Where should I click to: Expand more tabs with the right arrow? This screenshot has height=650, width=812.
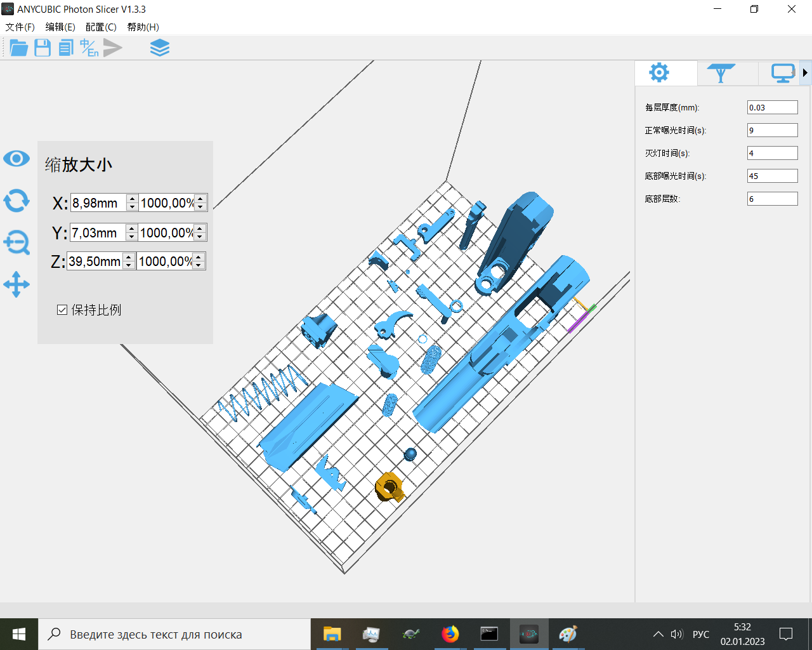pyautogui.click(x=806, y=73)
